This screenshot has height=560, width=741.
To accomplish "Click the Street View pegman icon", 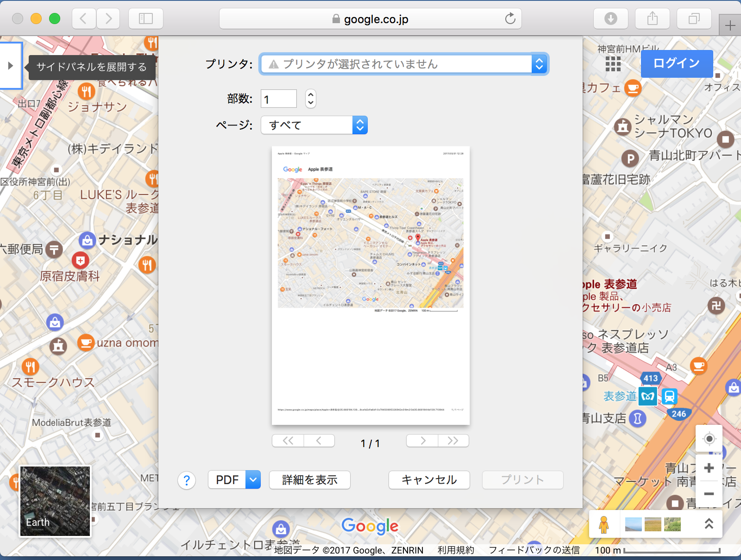I will (603, 524).
